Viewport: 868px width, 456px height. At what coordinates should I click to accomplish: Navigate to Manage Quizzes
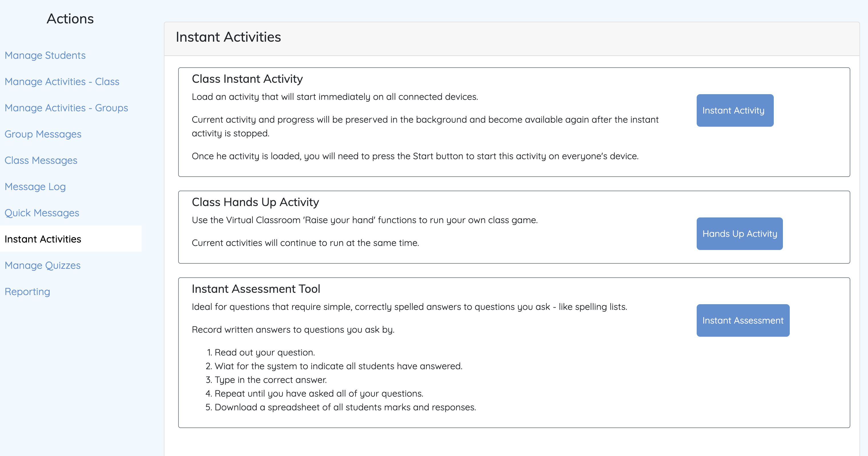(x=43, y=265)
